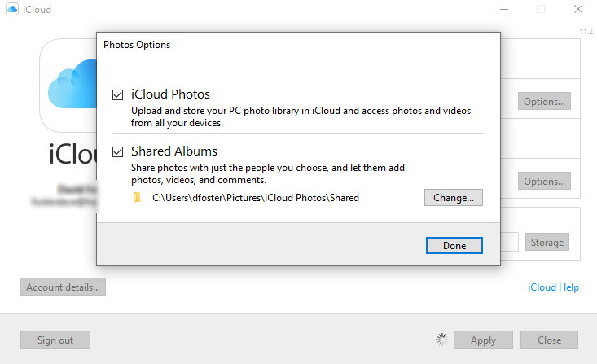The height and width of the screenshot is (364, 597).
Task: Close the iCloud window with the X
Action: click(577, 10)
